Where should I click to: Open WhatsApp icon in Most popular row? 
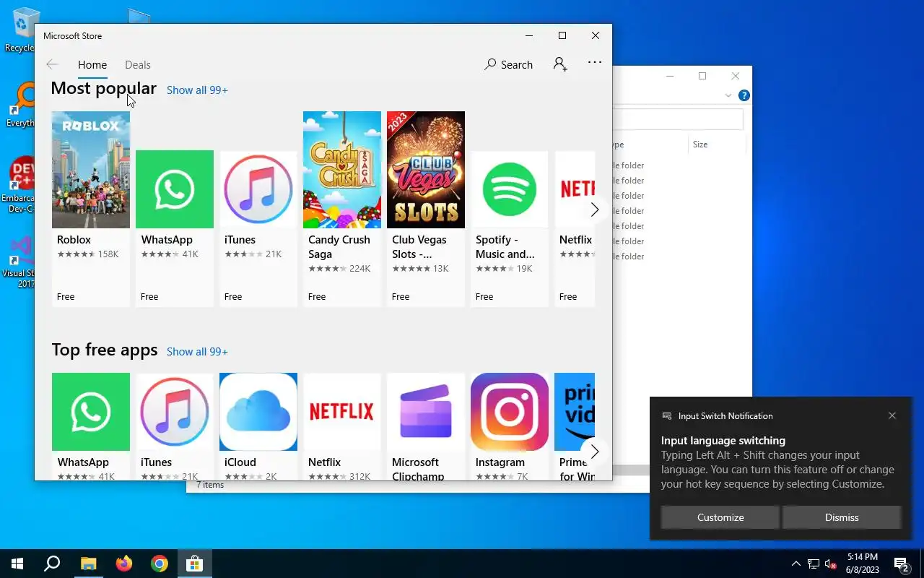point(175,189)
